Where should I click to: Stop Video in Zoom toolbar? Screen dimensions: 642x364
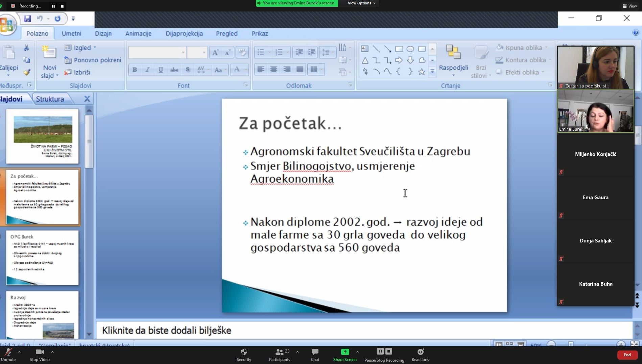[40, 355]
